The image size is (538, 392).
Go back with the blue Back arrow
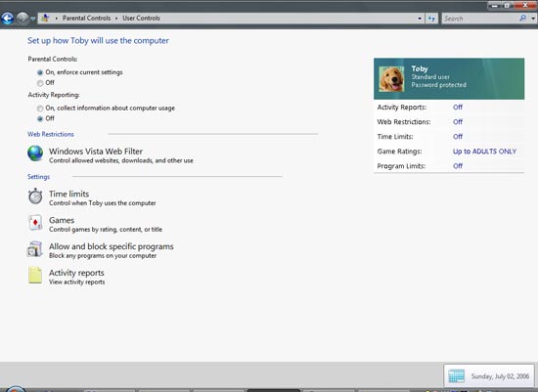(x=7, y=19)
